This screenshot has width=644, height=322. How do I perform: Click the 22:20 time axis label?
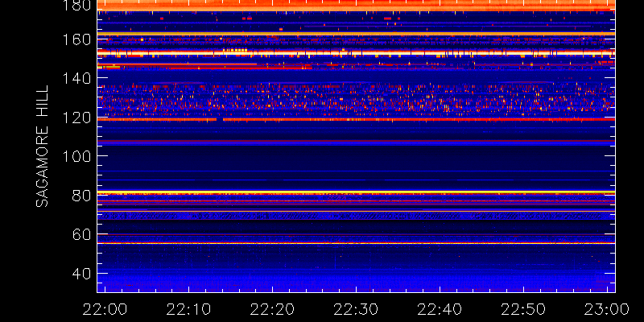pyautogui.click(x=272, y=309)
